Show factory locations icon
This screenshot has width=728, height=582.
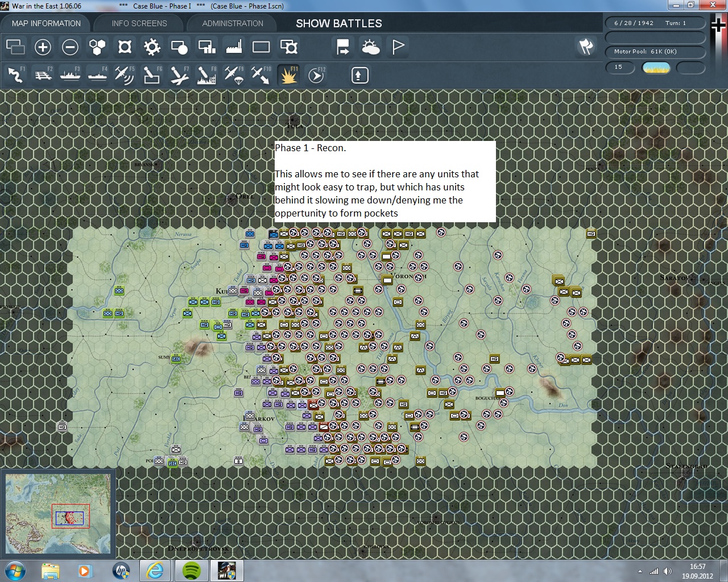point(234,47)
